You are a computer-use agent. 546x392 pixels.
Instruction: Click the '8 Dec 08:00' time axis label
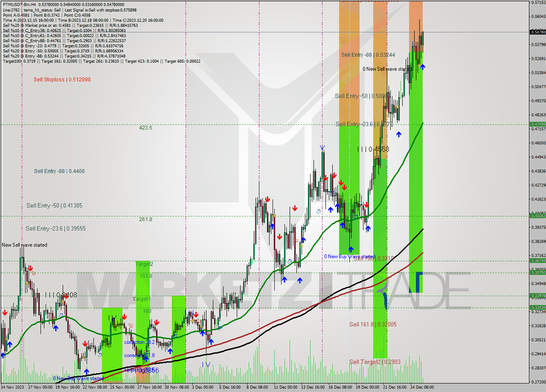click(257, 387)
